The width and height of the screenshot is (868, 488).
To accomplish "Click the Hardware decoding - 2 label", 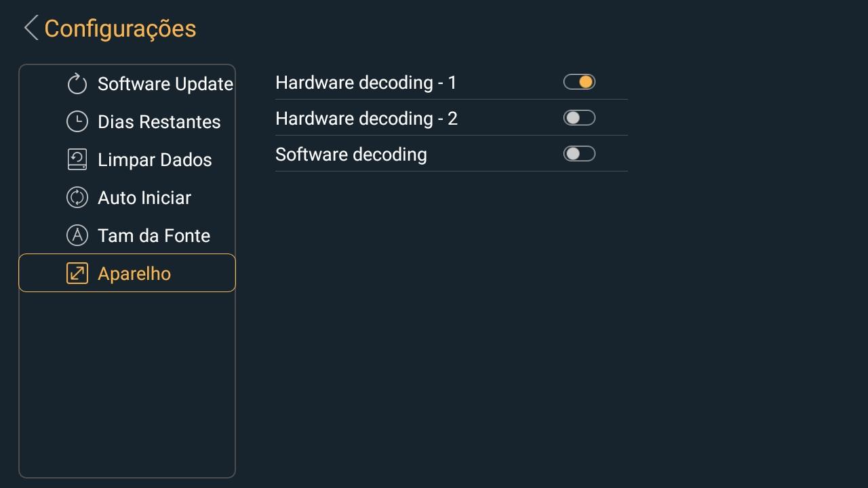I will click(366, 119).
